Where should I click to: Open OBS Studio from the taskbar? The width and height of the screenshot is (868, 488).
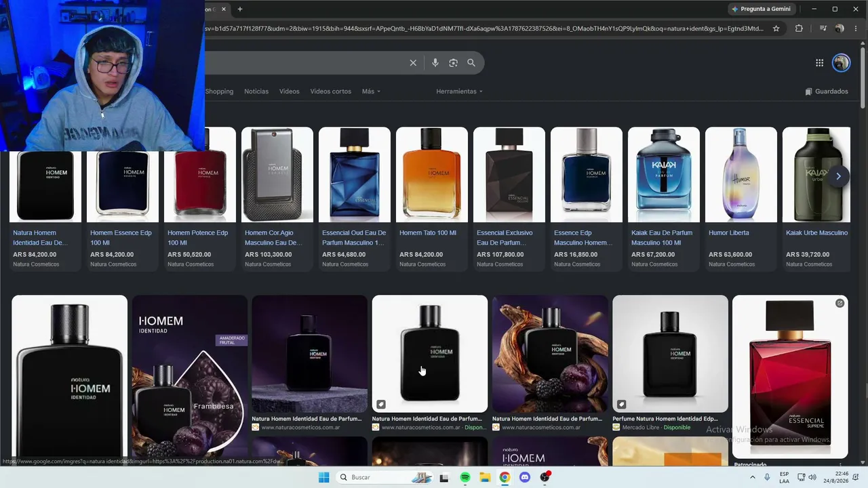pos(545,477)
